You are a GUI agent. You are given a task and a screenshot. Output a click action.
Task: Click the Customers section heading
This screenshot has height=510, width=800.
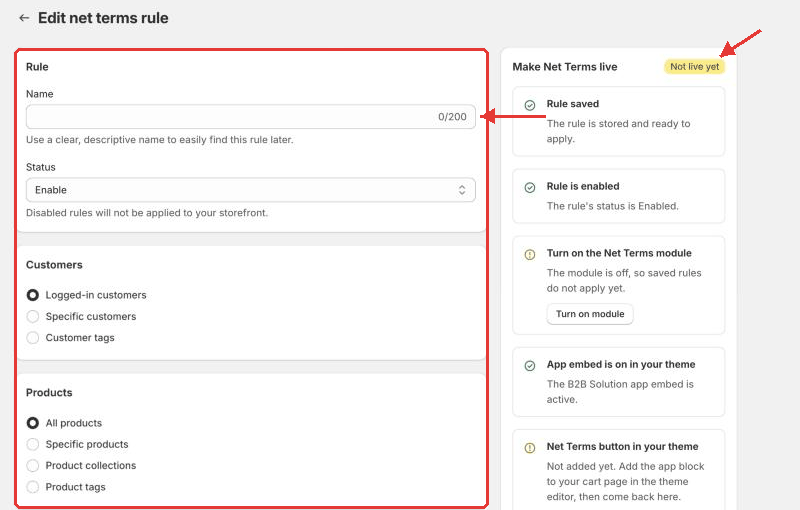click(x=54, y=265)
